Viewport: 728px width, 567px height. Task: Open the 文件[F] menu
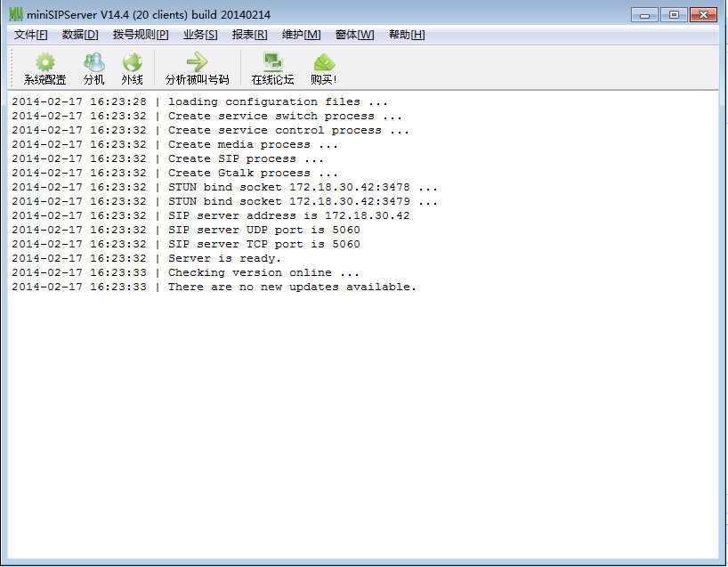(30, 35)
